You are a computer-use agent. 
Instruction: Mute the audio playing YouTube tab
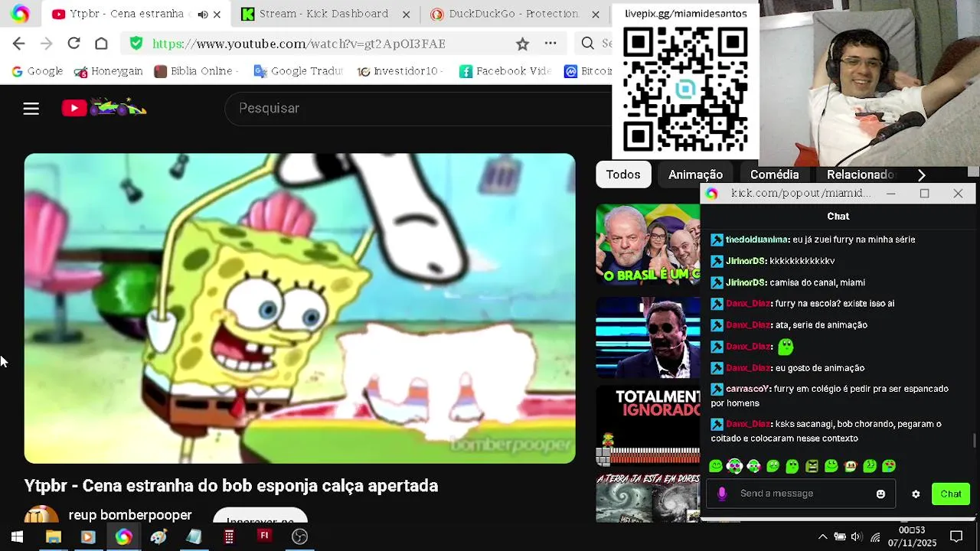coord(202,14)
